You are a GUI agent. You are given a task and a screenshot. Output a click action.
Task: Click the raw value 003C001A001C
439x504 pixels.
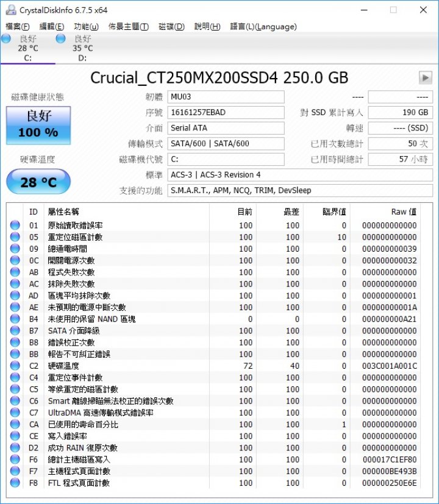coord(390,366)
